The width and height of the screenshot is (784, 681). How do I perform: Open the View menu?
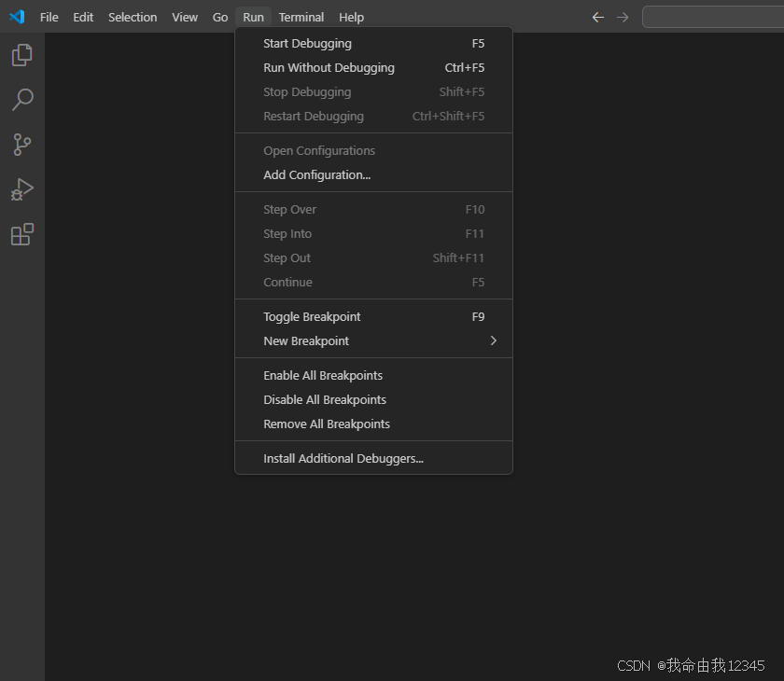(x=185, y=17)
